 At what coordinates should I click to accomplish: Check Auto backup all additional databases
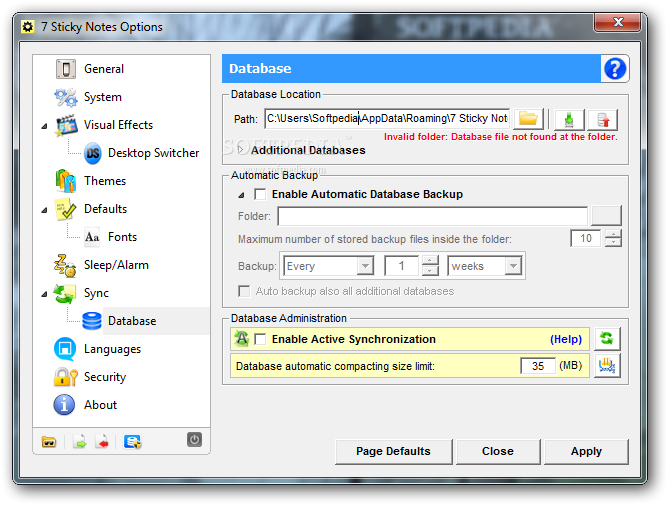click(x=244, y=291)
